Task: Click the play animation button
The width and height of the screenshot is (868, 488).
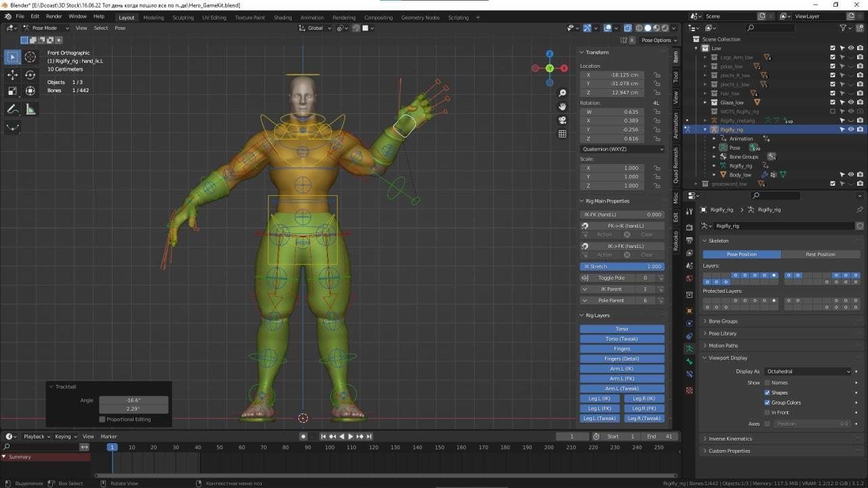Action: (351, 436)
